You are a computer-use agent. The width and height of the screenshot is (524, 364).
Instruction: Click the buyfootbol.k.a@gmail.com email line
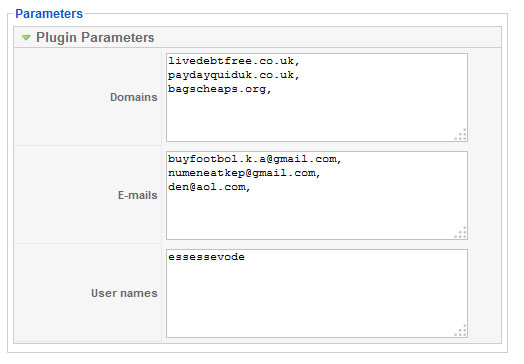255,159
